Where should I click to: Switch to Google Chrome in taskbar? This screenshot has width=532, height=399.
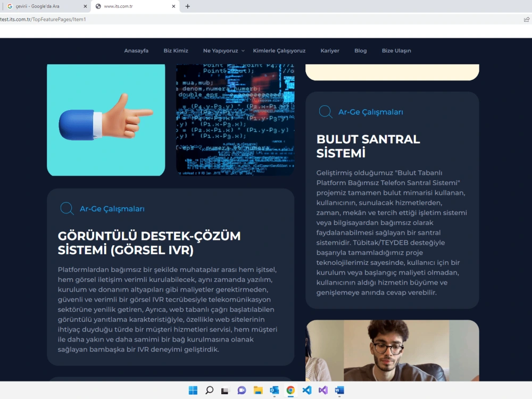point(290,390)
